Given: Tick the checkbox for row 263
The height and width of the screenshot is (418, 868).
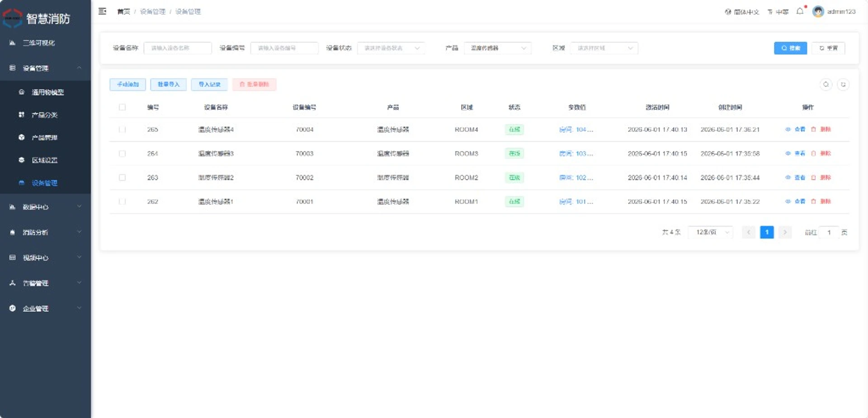Looking at the screenshot, I should click(122, 177).
